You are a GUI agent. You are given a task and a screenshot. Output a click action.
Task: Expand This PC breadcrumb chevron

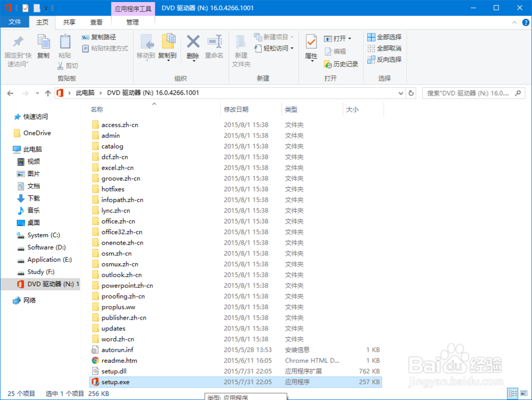click(101, 93)
